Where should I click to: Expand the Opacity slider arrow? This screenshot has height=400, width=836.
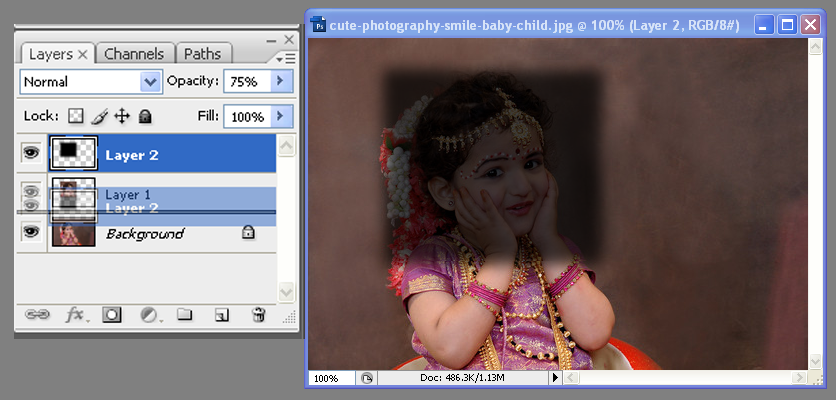281,82
